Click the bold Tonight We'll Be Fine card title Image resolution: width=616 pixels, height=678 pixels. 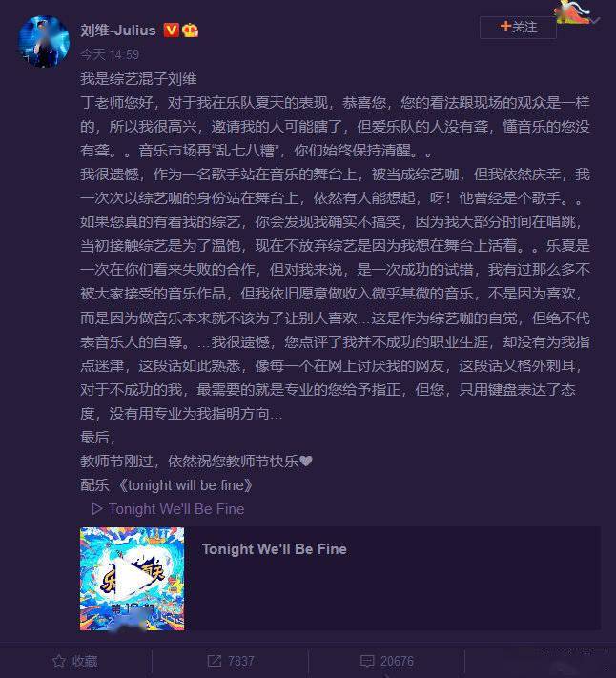click(x=274, y=549)
